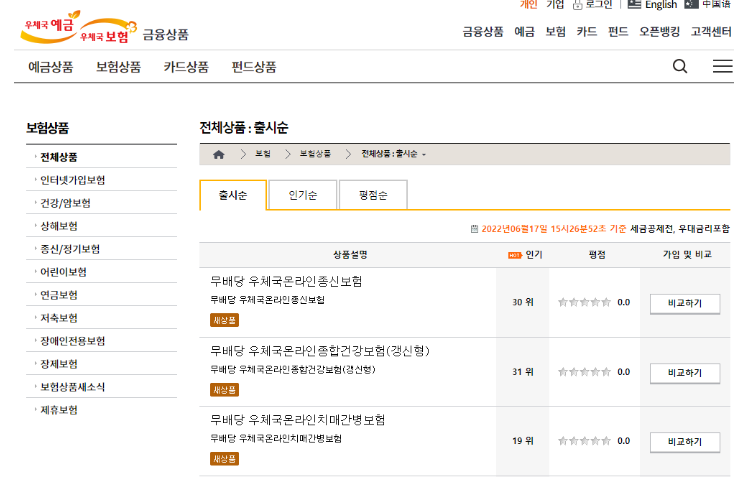Click star rating for 치매간병보험
Viewport: 748px width, 501px height.
click(x=584, y=441)
